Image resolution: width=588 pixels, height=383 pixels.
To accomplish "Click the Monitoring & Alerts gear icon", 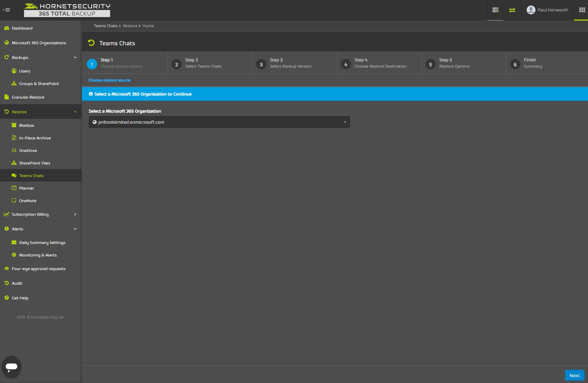I will [14, 255].
